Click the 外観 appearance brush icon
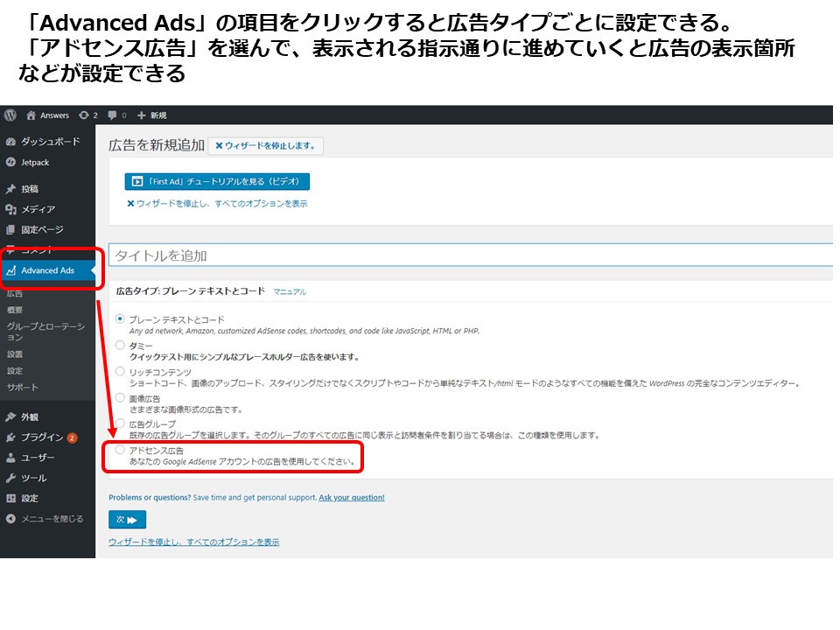Screen dimensions: 840x630 (x=10, y=416)
